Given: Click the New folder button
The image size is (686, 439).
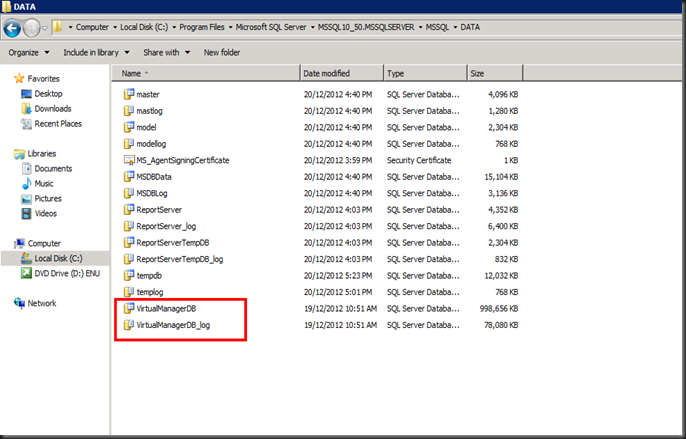Looking at the screenshot, I should coord(222,53).
